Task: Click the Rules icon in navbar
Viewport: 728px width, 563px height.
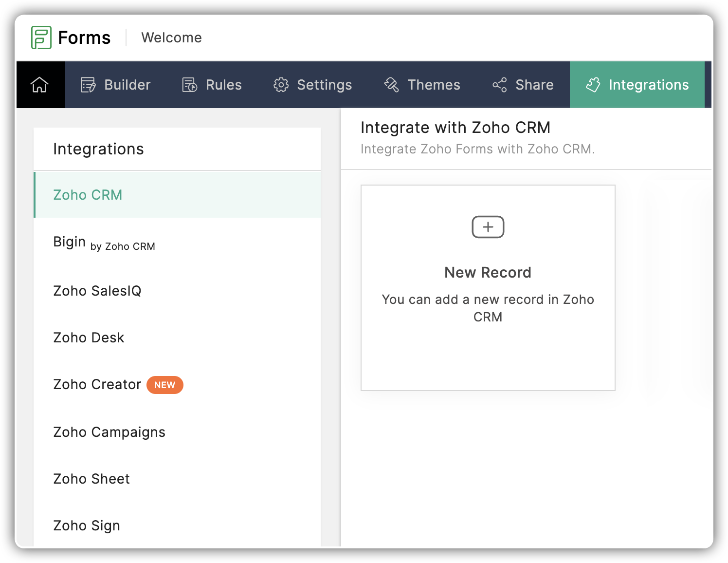Action: point(189,85)
